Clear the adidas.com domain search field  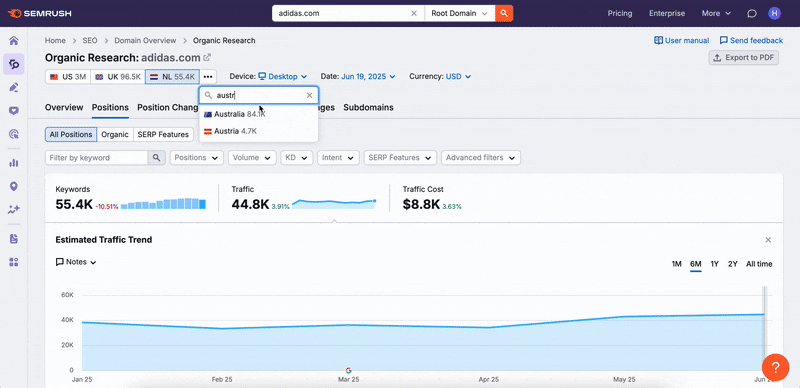414,13
